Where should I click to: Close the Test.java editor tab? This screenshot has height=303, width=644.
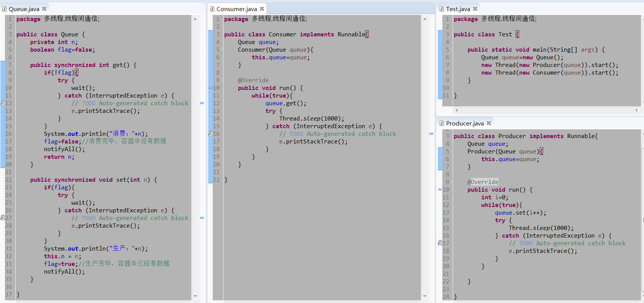pos(475,9)
